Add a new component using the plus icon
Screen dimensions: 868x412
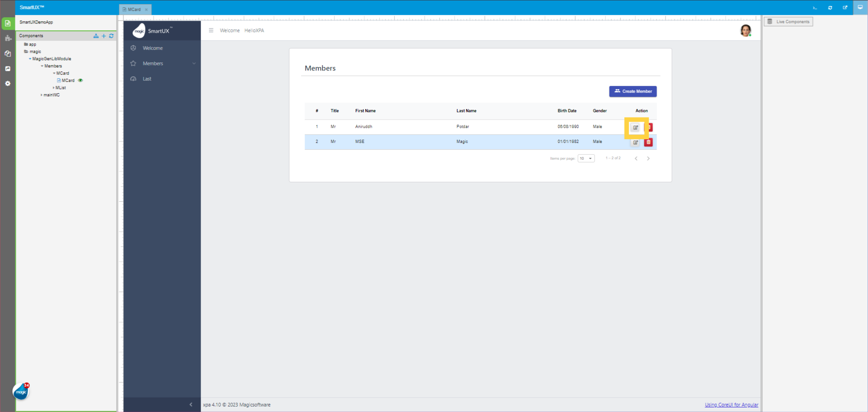tap(104, 36)
